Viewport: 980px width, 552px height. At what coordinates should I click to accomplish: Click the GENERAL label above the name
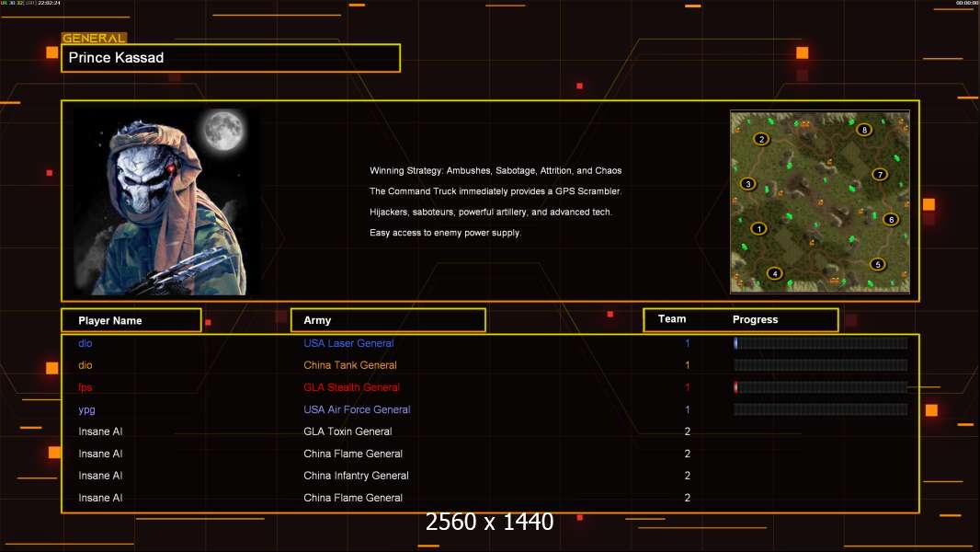click(x=94, y=38)
